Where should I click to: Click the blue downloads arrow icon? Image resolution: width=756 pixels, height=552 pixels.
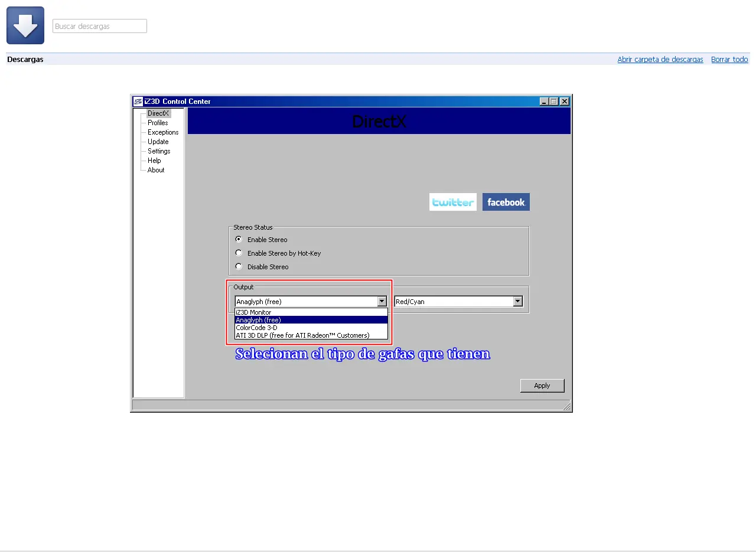point(25,25)
